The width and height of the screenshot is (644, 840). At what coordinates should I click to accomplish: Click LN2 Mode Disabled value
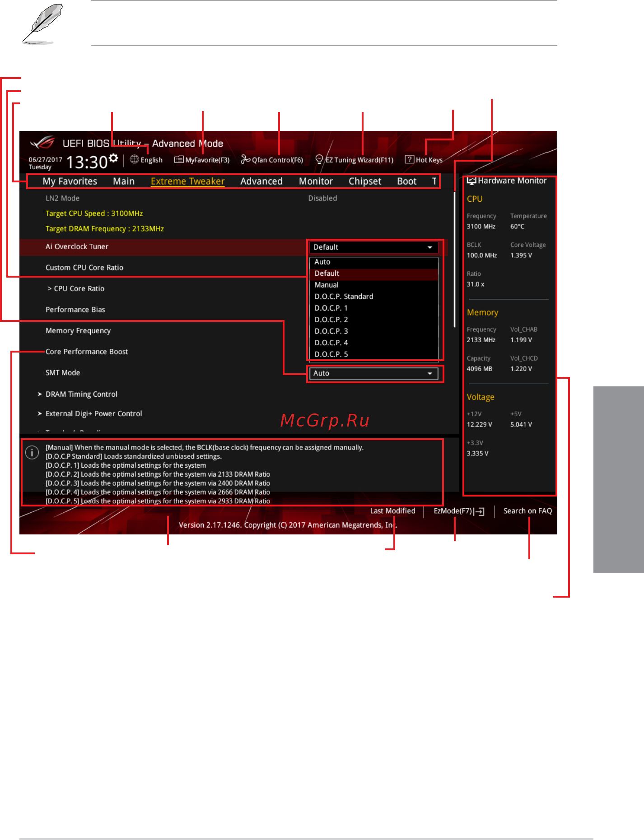[322, 198]
